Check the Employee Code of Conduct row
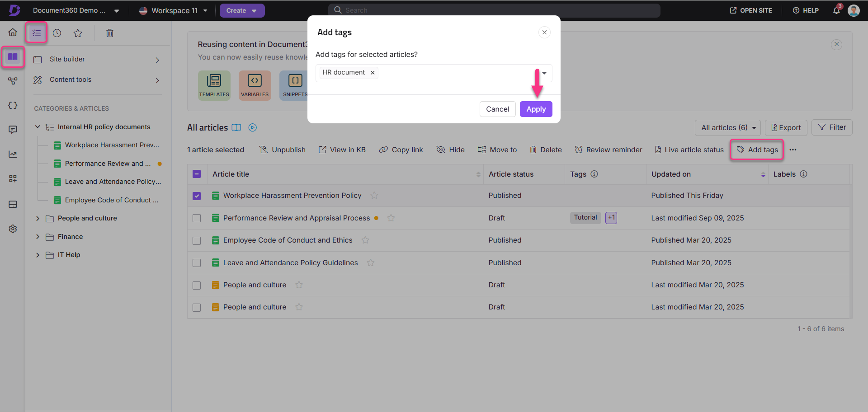Viewport: 868px width, 412px height. pos(197,241)
